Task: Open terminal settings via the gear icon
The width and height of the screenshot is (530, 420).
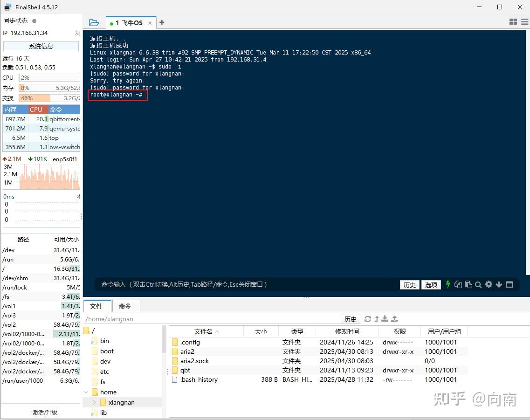Action: pyautogui.click(x=489, y=284)
